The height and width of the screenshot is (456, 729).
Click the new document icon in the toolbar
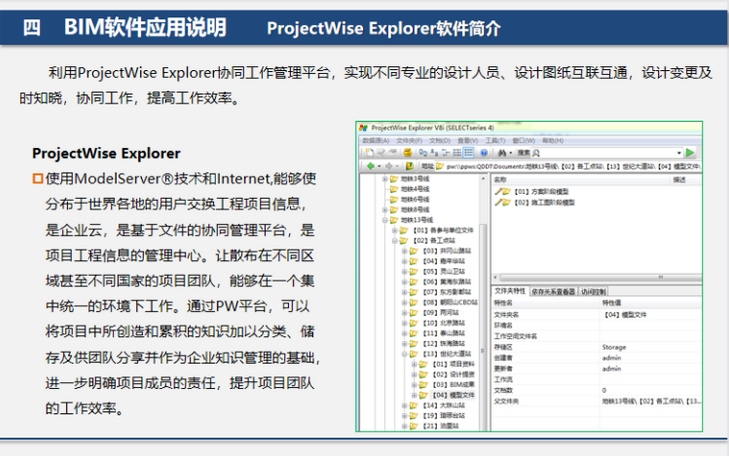click(x=369, y=152)
